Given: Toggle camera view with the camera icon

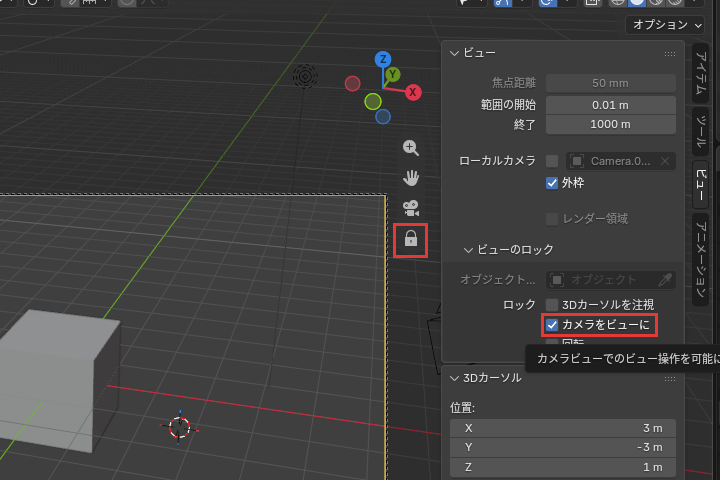Looking at the screenshot, I should click(411, 208).
